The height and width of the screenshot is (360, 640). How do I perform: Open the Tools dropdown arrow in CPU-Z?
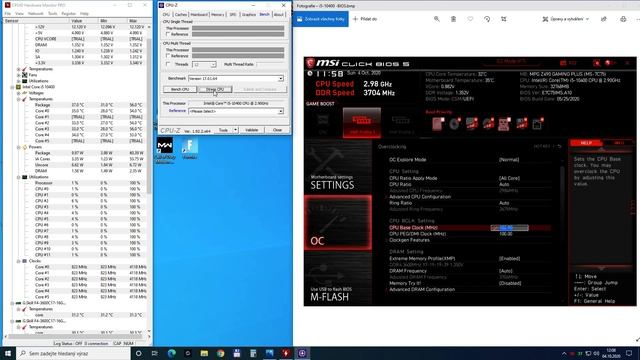pyautogui.click(x=236, y=130)
